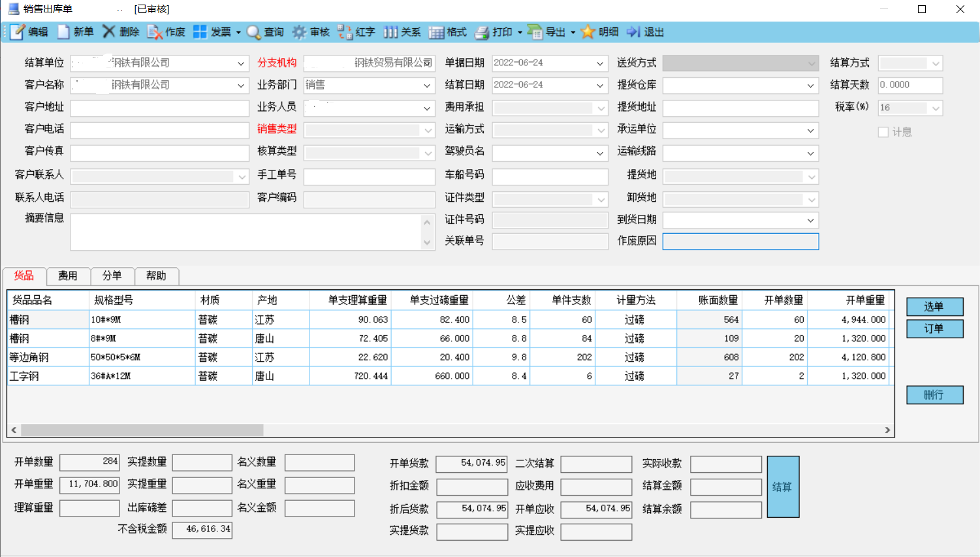Create a new document with 新单
Image resolution: width=980 pixels, height=557 pixels.
click(64, 32)
